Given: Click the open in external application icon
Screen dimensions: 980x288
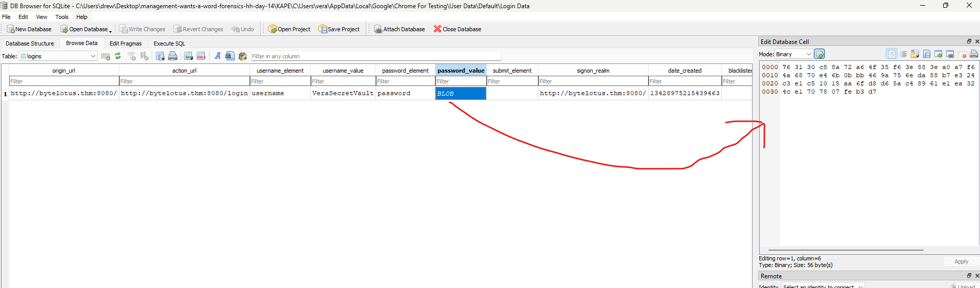Looking at the screenshot, I should click(x=939, y=54).
